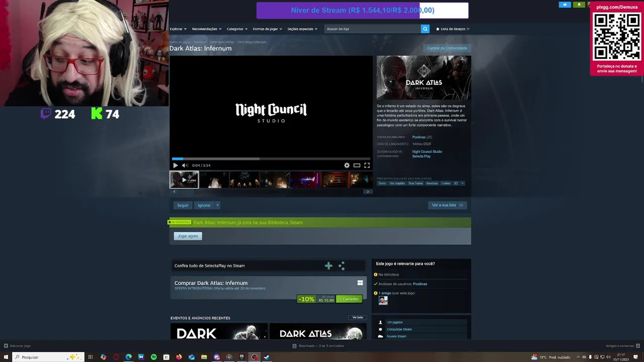The width and height of the screenshot is (644, 362).
Task: Click the Seguir button
Action: (x=183, y=205)
